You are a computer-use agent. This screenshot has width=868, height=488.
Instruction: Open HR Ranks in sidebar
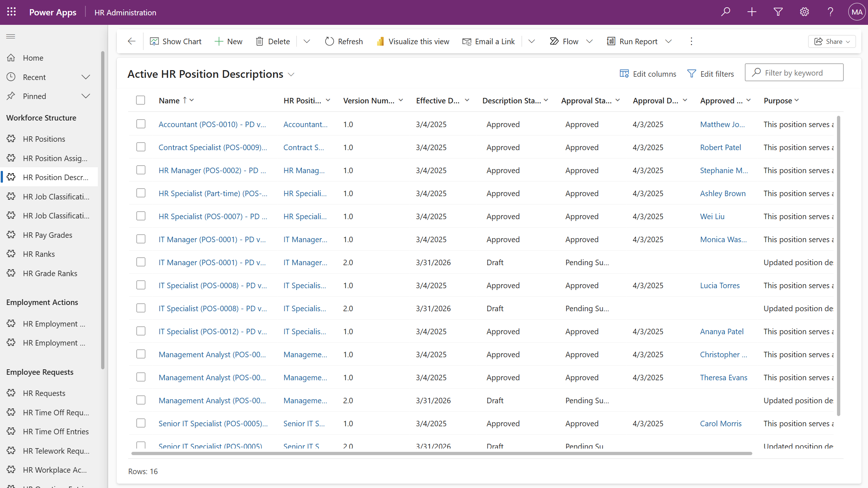[x=39, y=254]
